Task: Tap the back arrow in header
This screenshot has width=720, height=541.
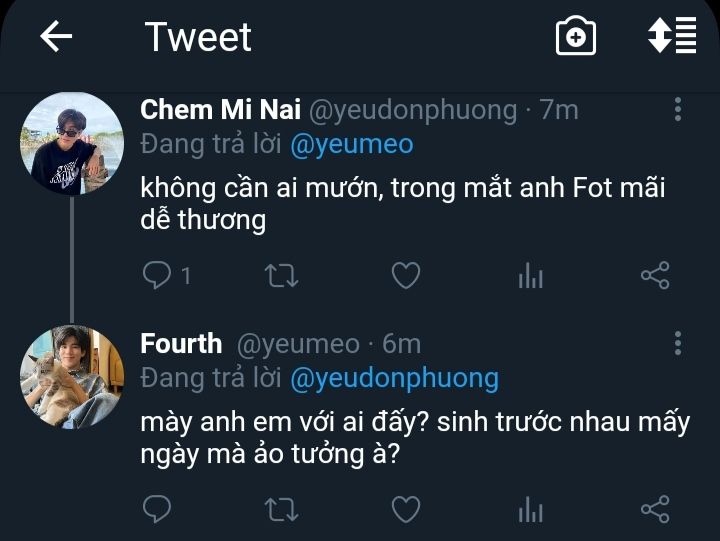Action: point(56,38)
